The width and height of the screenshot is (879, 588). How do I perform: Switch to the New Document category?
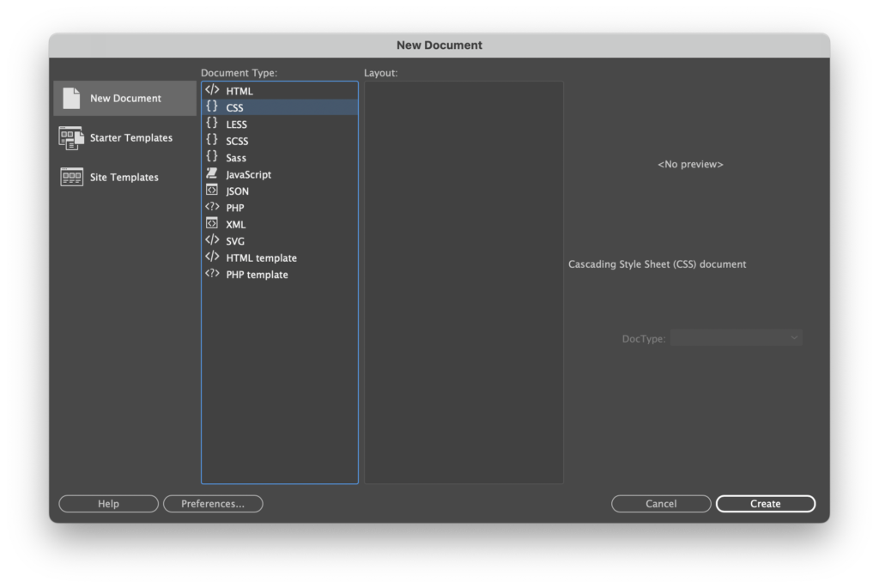click(x=124, y=99)
